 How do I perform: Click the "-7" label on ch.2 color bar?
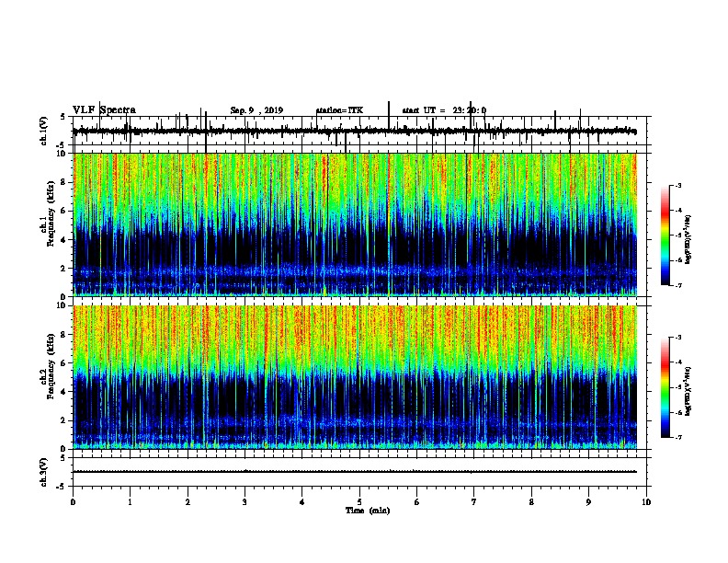(677, 438)
